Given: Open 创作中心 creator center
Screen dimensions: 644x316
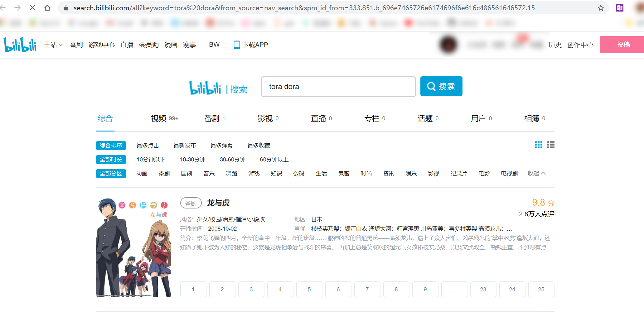Looking at the screenshot, I should click(580, 45).
